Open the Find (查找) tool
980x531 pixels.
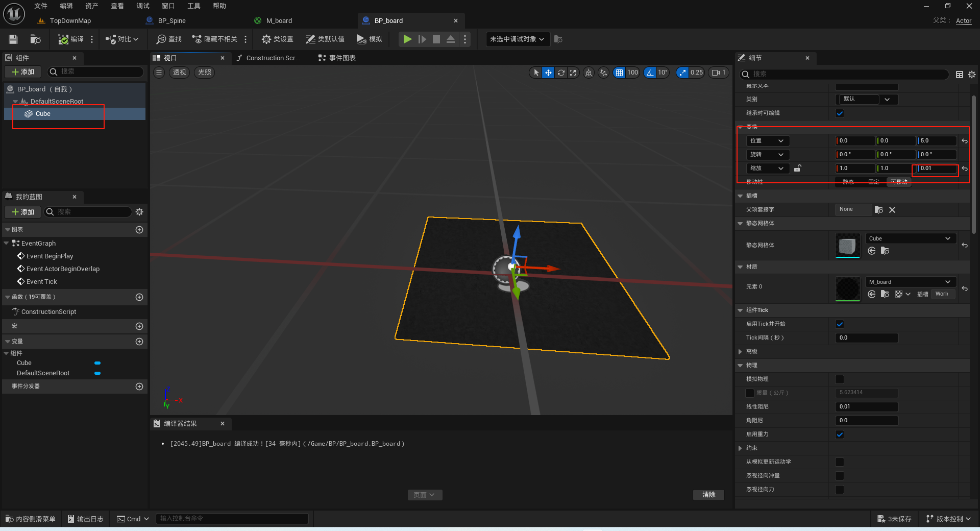coord(169,39)
